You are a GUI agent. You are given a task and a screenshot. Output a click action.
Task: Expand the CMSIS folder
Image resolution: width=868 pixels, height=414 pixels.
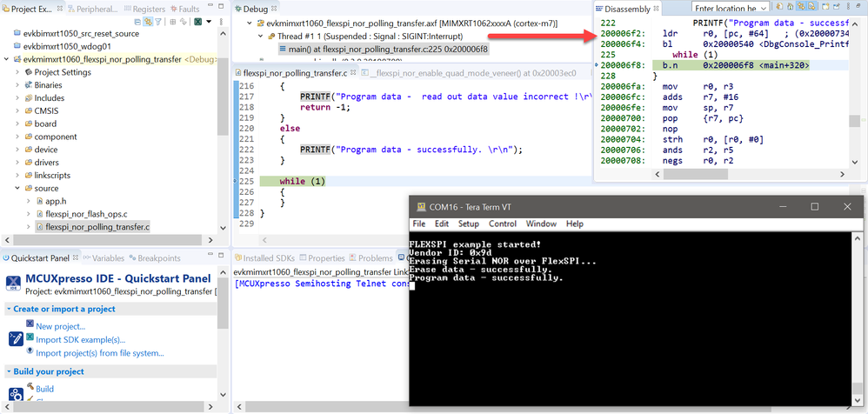(18, 110)
